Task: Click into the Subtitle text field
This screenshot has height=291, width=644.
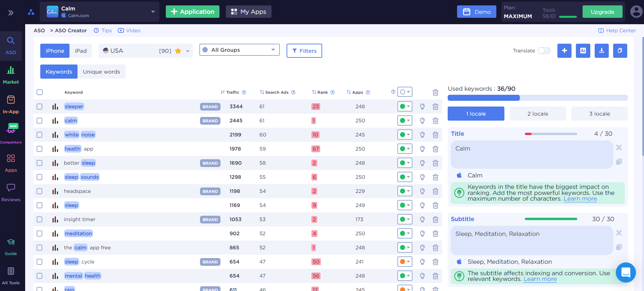Action: (x=532, y=241)
